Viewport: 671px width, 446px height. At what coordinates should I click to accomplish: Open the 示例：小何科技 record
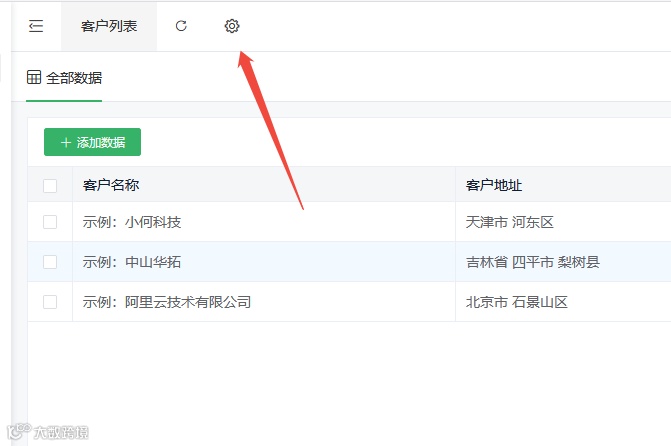pyautogui.click(x=132, y=222)
